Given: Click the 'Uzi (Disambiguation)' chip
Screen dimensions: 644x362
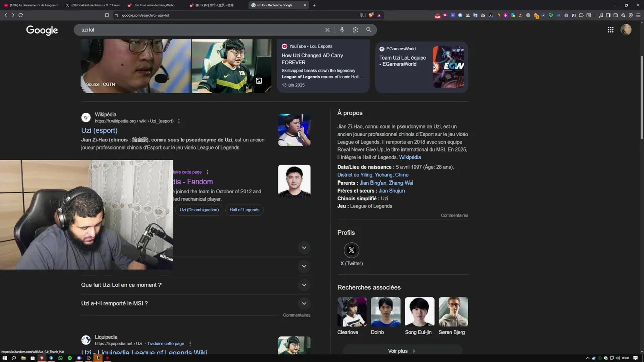Looking at the screenshot, I should click(x=199, y=210).
